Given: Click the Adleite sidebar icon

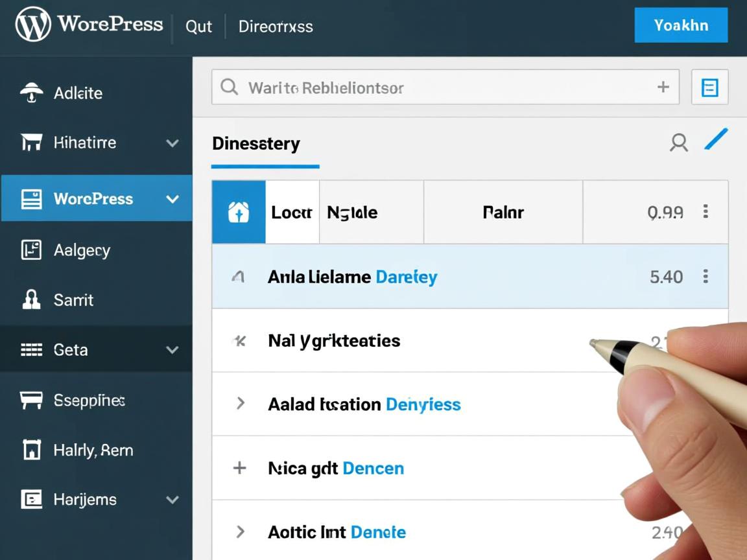Looking at the screenshot, I should (31, 93).
